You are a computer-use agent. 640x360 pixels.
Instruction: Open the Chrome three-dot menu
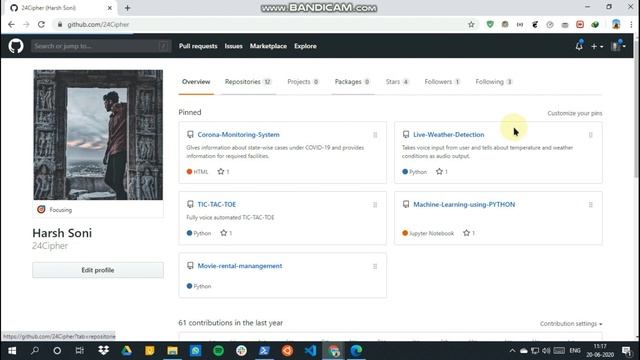(631, 24)
